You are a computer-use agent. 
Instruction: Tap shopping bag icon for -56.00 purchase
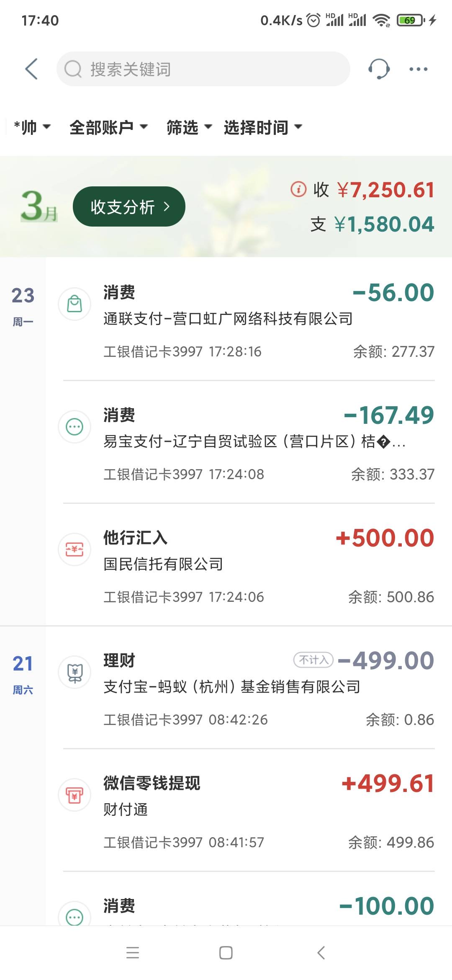pyautogui.click(x=74, y=304)
